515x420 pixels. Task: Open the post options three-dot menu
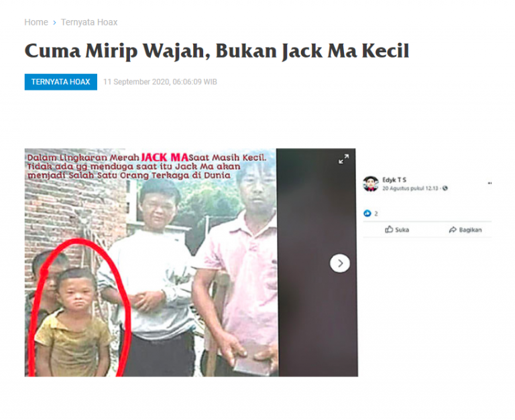tap(490, 183)
